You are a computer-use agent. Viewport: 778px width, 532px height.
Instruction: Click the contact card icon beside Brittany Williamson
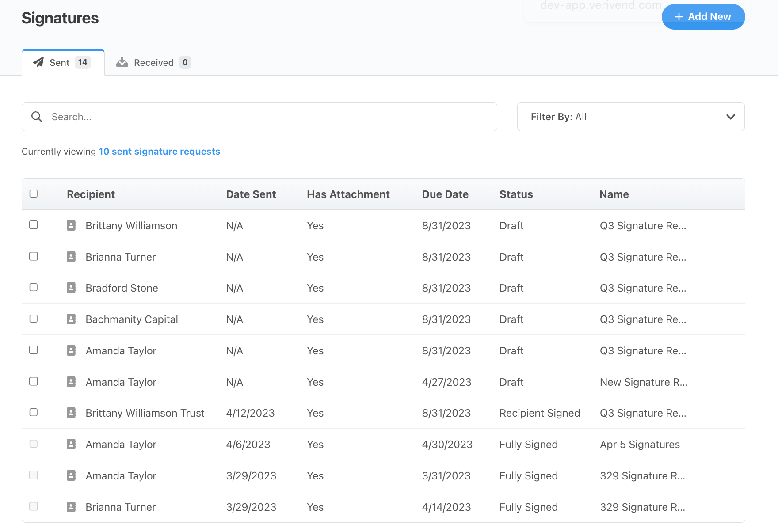(71, 225)
